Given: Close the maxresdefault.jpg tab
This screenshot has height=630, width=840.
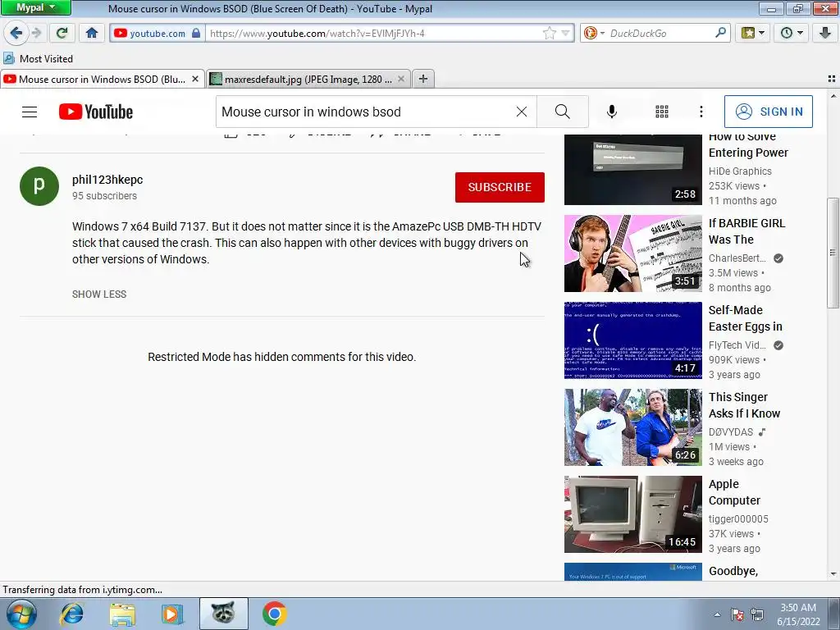Looking at the screenshot, I should [400, 79].
